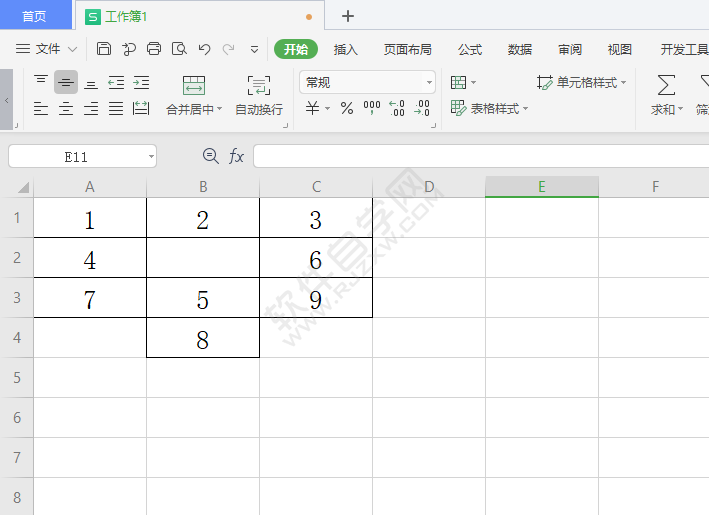Expand the 合并居中 dropdown arrow

tap(220, 109)
